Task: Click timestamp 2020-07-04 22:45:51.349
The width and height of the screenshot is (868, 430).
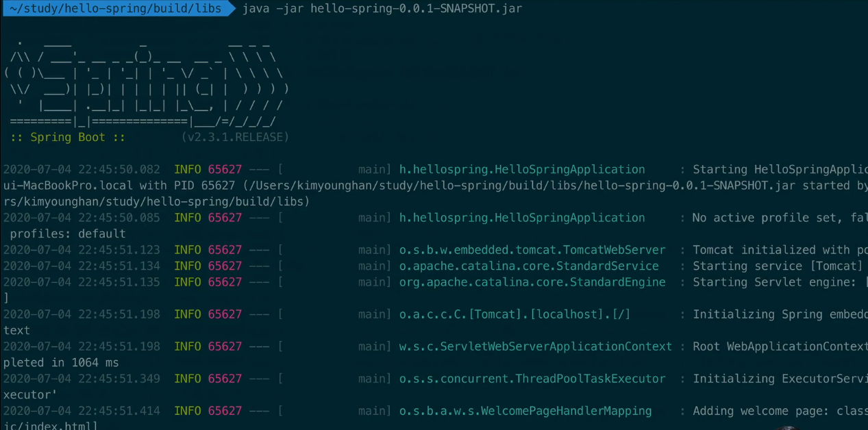Action: point(82,379)
